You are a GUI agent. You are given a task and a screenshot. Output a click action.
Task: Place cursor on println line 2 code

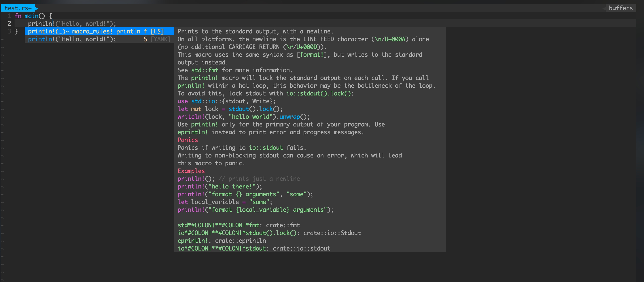point(72,23)
